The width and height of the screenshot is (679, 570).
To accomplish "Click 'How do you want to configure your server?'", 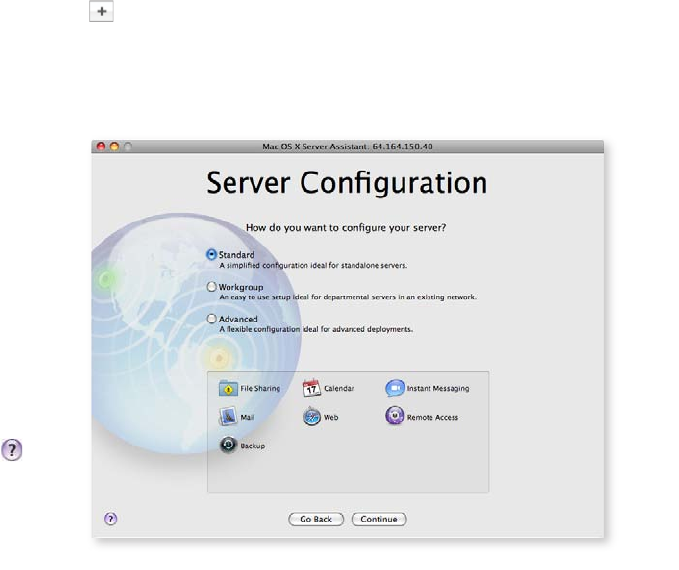I will coord(346,227).
